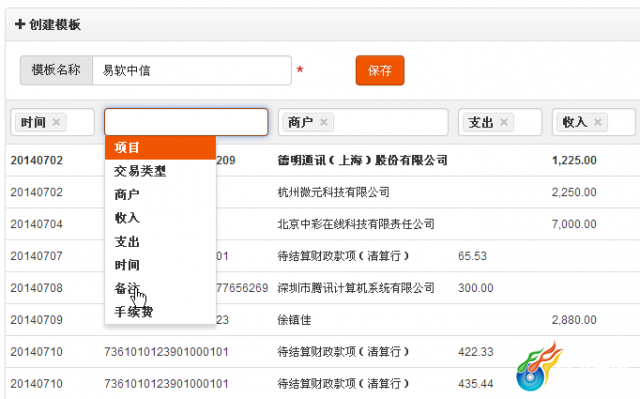Viewport: 640px width, 399px height.
Task: Remove the 时间 column tag
Action: (x=56, y=122)
